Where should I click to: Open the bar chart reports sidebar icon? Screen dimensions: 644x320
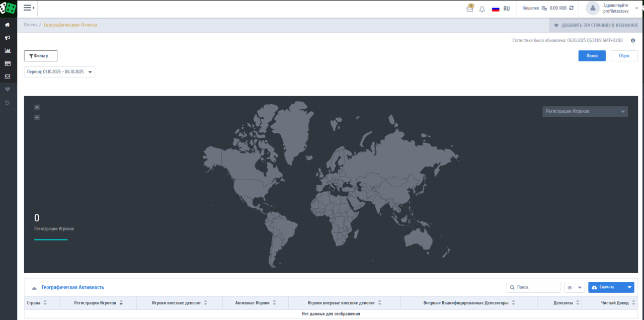[x=8, y=51]
